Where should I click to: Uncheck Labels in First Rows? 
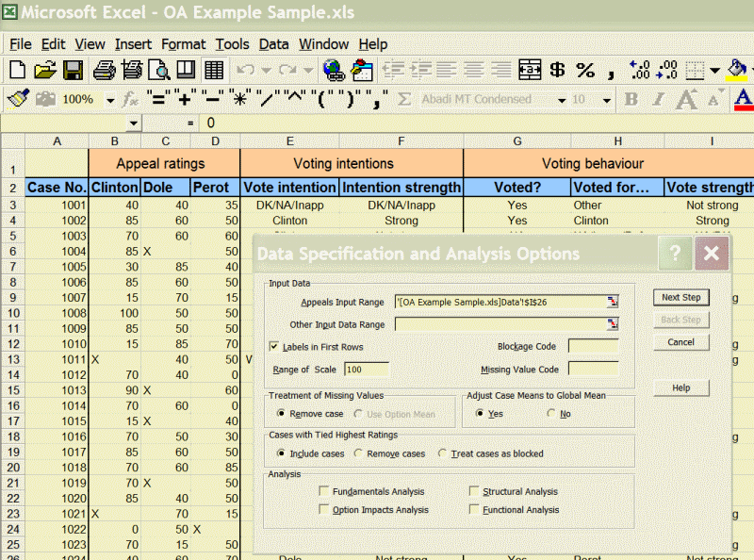[274, 346]
